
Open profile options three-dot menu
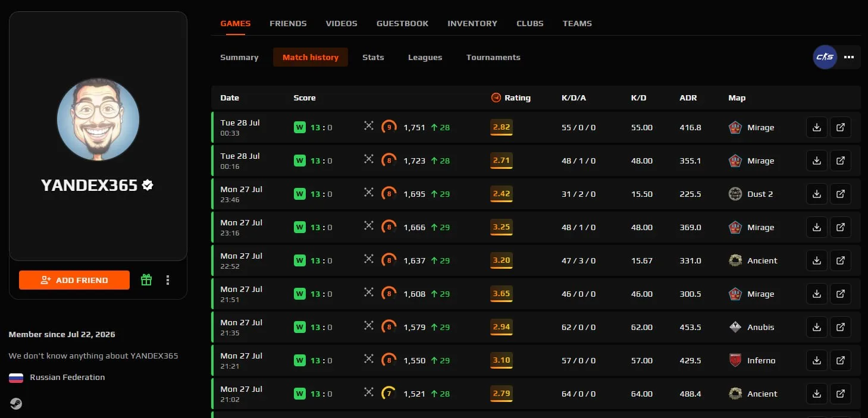coord(168,280)
